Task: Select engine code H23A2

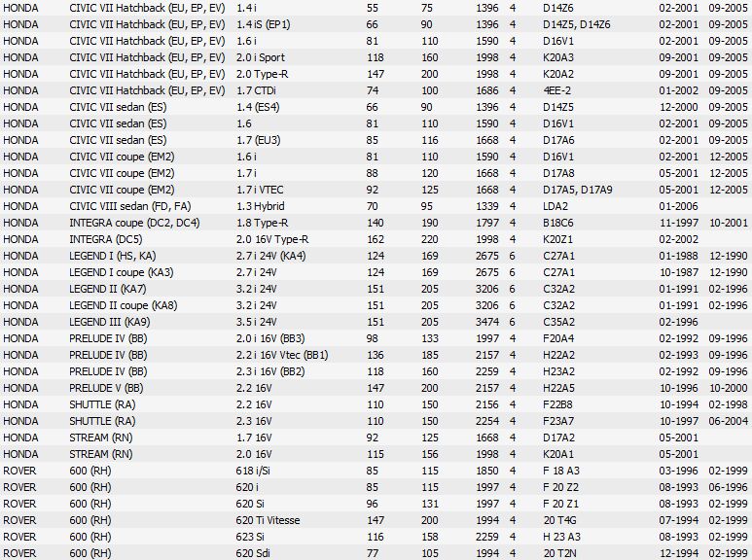Action: point(558,372)
